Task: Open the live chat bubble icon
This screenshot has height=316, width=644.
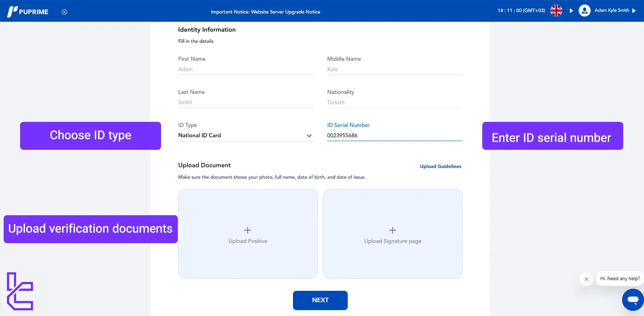Action: [x=633, y=300]
